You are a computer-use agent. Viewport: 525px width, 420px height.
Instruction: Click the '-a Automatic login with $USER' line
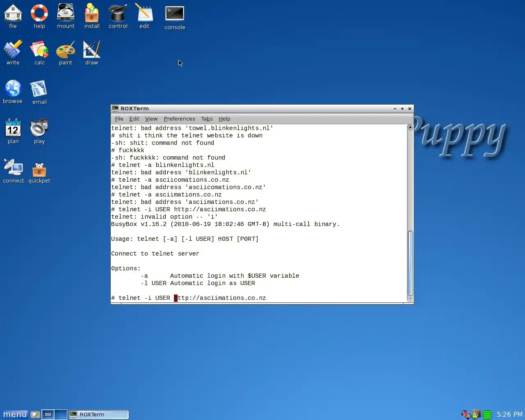[x=220, y=276]
